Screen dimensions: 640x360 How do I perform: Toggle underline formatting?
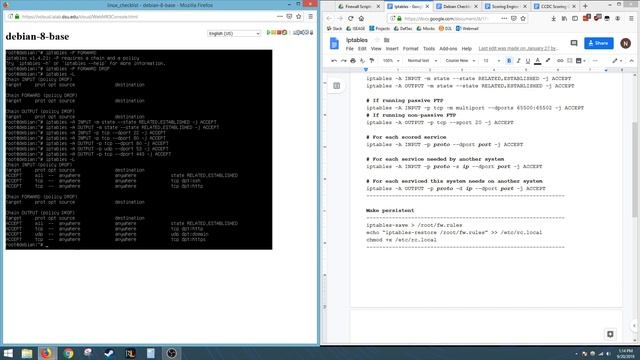point(528,61)
